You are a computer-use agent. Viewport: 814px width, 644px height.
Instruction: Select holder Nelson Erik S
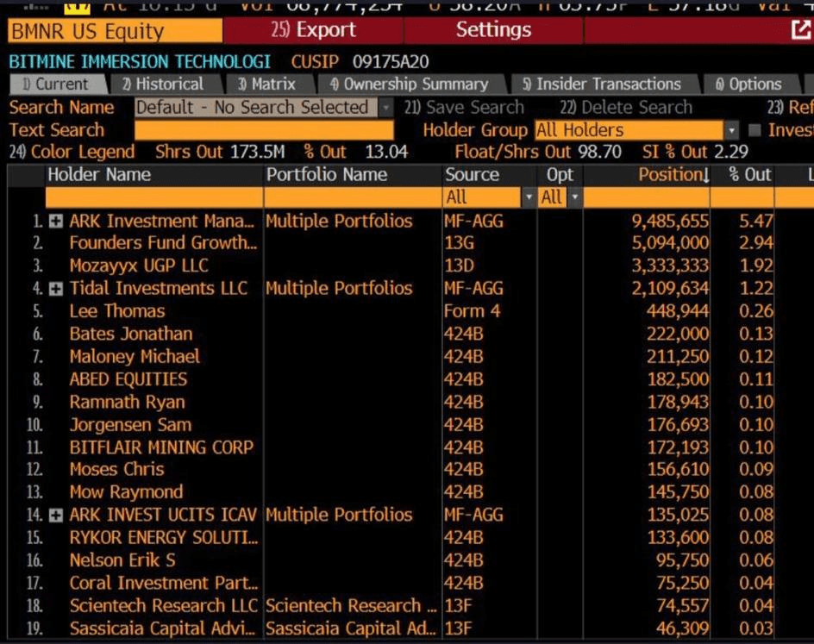(x=122, y=560)
